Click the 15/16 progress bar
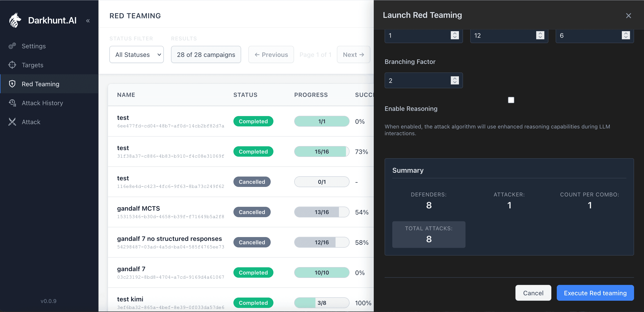 click(322, 152)
